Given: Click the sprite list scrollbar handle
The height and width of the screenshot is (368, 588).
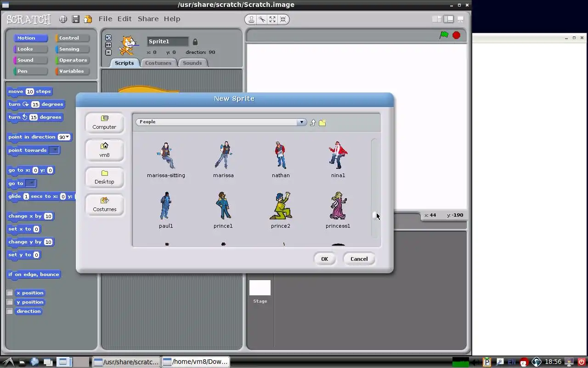Looking at the screenshot, I should (375, 216).
